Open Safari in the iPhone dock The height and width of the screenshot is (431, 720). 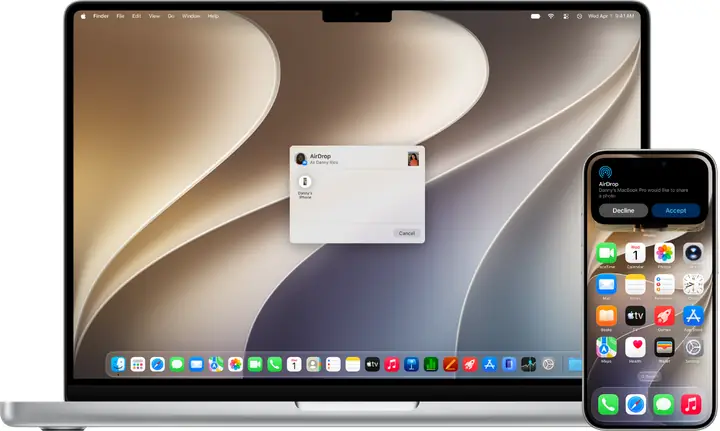pos(636,404)
